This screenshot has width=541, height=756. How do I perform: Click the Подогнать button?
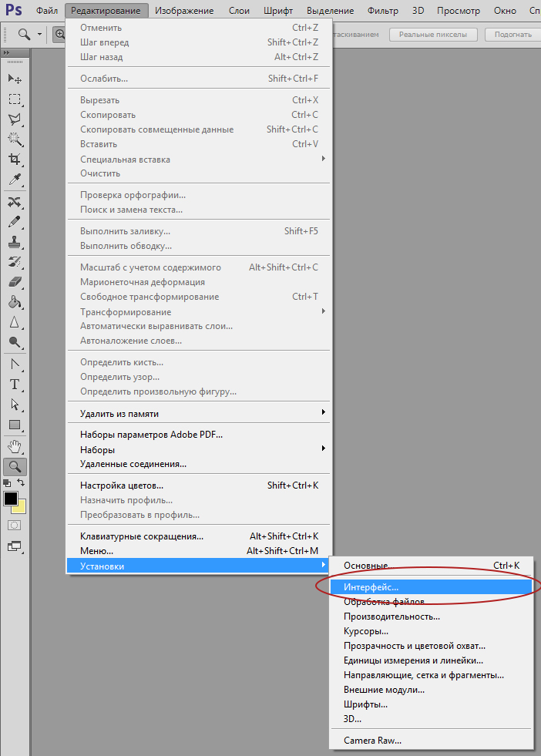(x=512, y=34)
